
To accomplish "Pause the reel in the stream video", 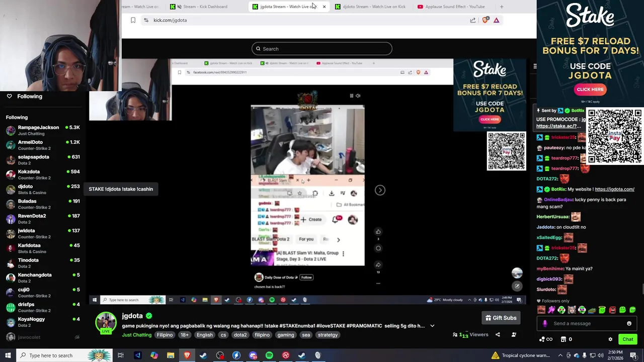I will [x=351, y=96].
